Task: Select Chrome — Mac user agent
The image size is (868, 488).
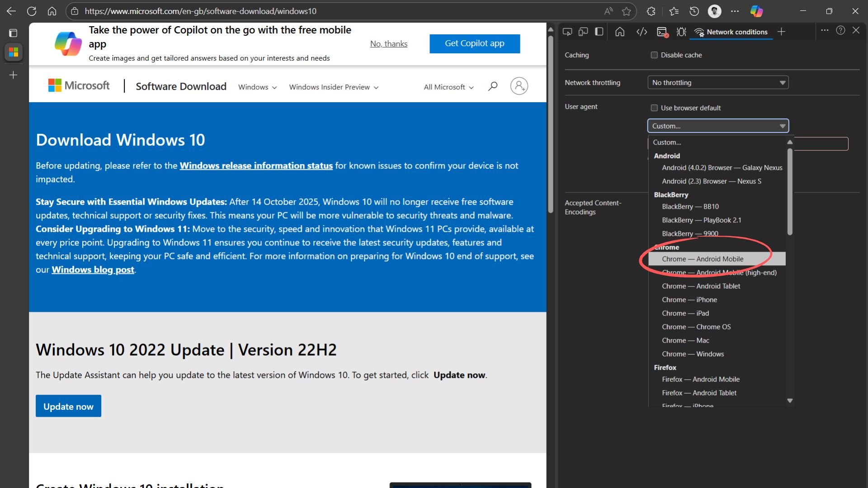Action: pos(717,340)
